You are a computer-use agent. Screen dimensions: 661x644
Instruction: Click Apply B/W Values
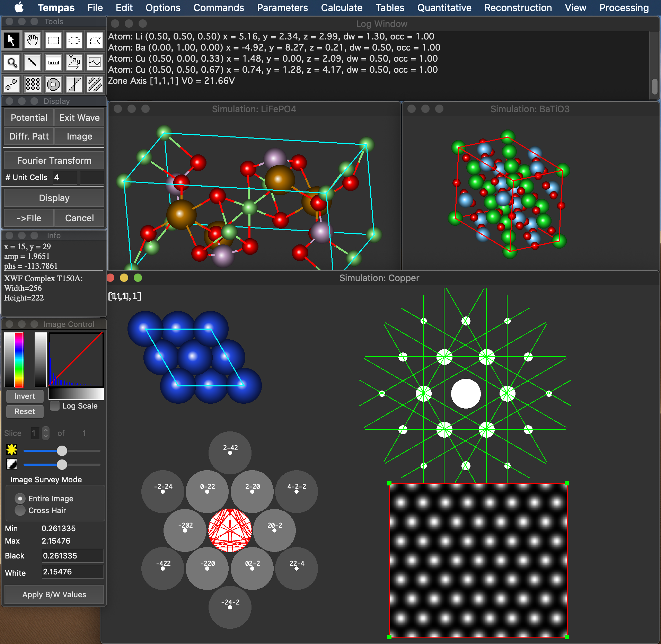[x=54, y=594]
